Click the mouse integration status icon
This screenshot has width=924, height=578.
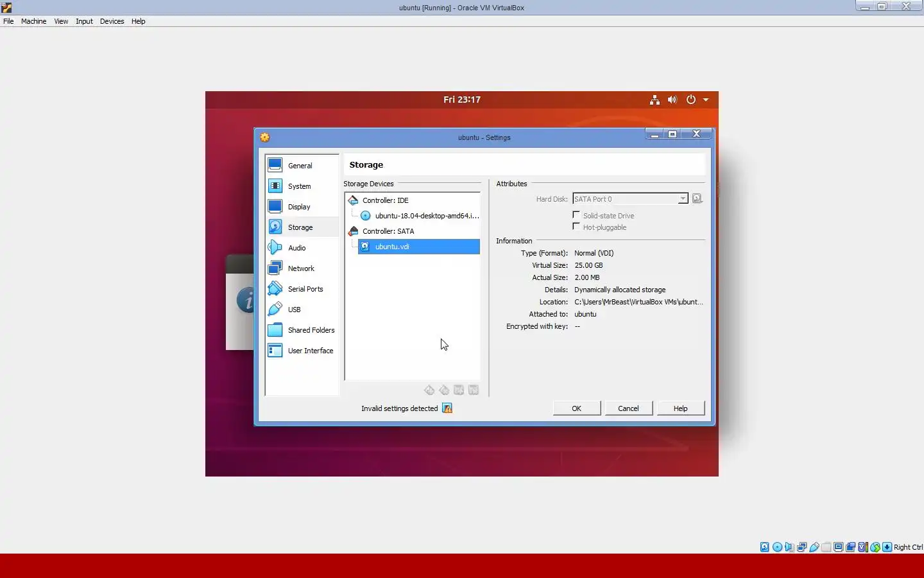pyautogui.click(x=875, y=547)
